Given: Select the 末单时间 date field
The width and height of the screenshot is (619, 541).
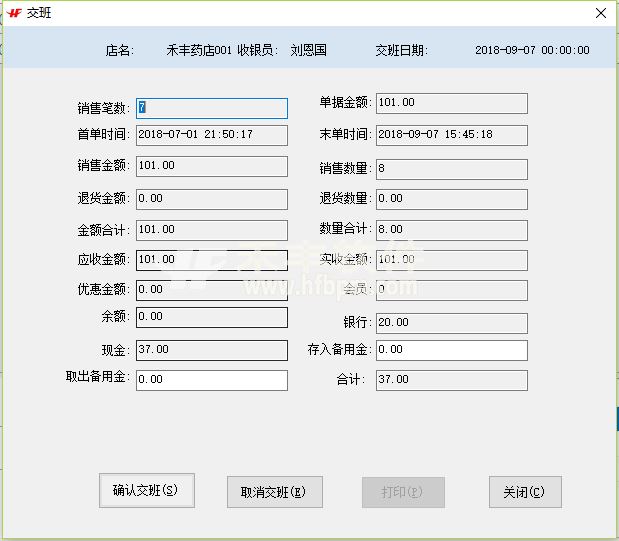Looking at the screenshot, I should (x=451, y=135).
